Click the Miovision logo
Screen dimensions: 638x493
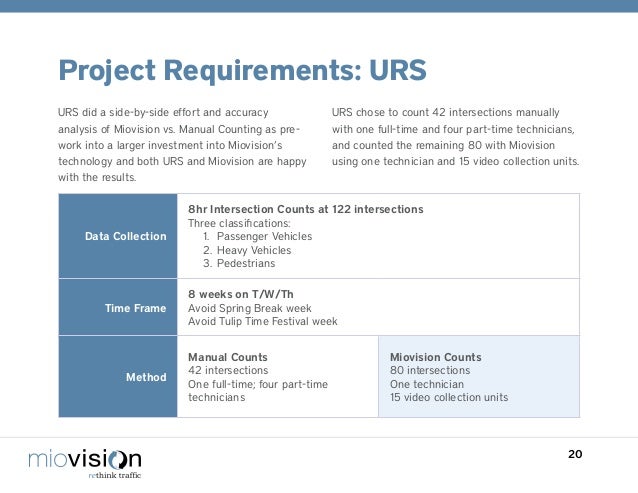85,463
